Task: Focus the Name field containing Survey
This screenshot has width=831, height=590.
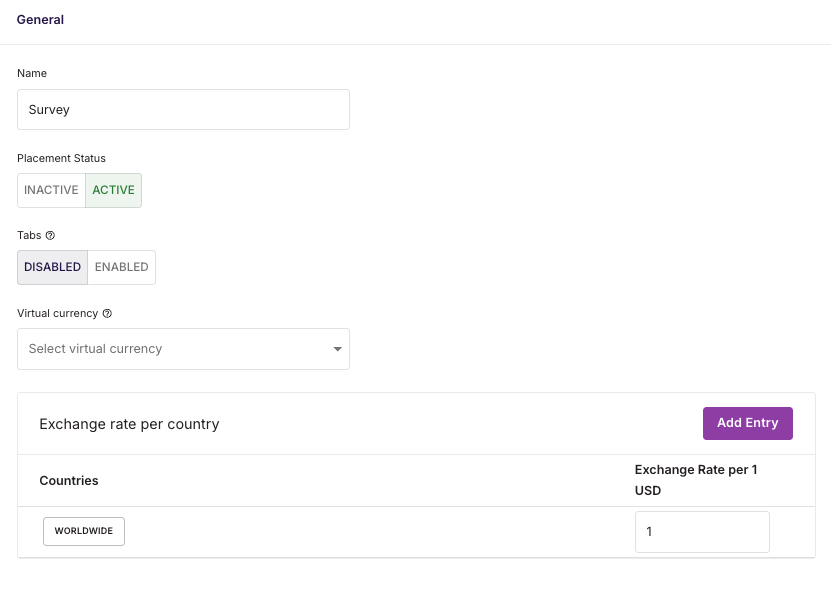Action: [183, 109]
